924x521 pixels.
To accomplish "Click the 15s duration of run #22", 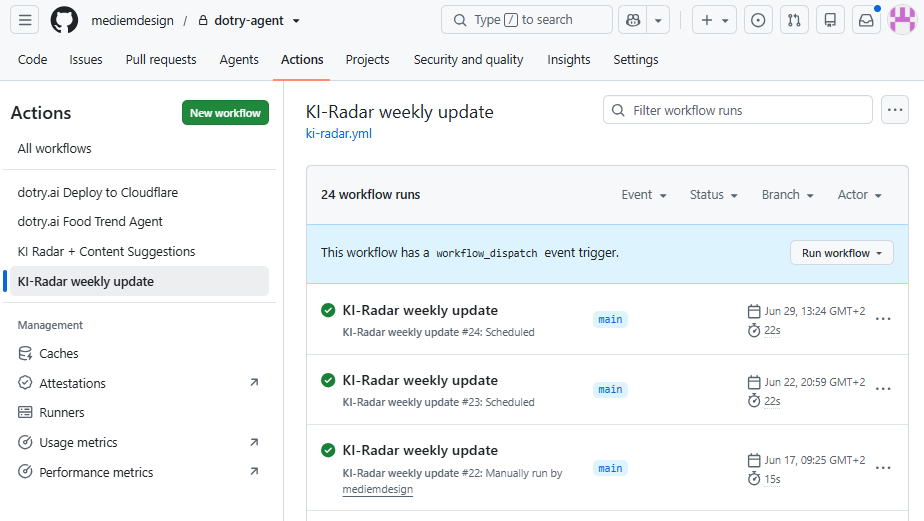I will click(772, 479).
